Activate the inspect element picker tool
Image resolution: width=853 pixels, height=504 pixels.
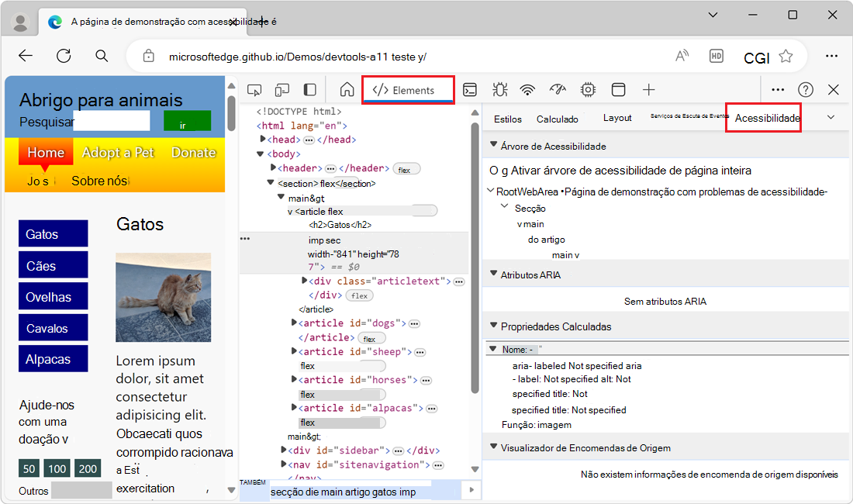[254, 90]
